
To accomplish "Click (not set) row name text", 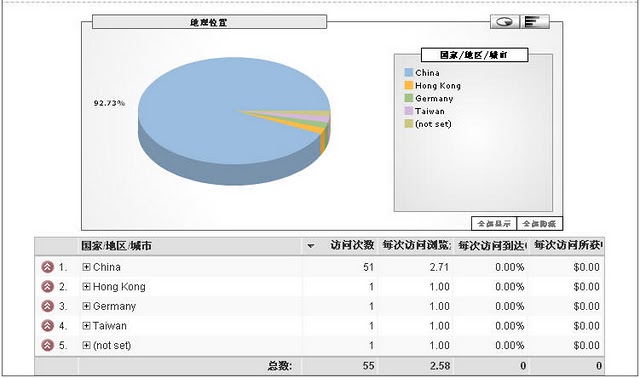I will (x=112, y=345).
